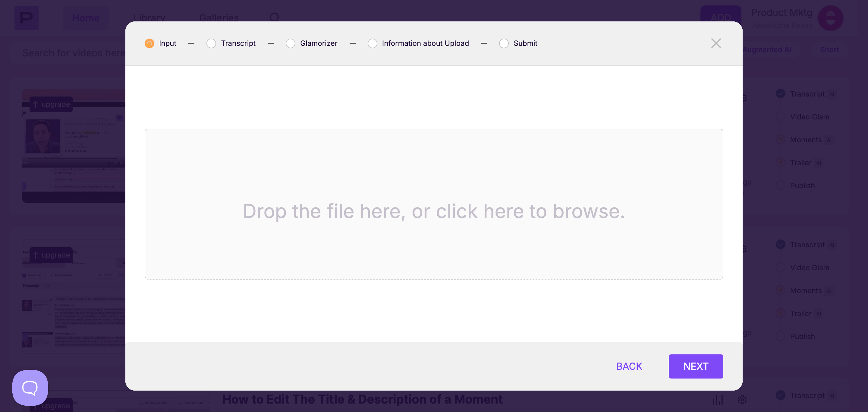Viewport: 868px width, 412px height.
Task: Open the Galleries tab
Action: [219, 18]
